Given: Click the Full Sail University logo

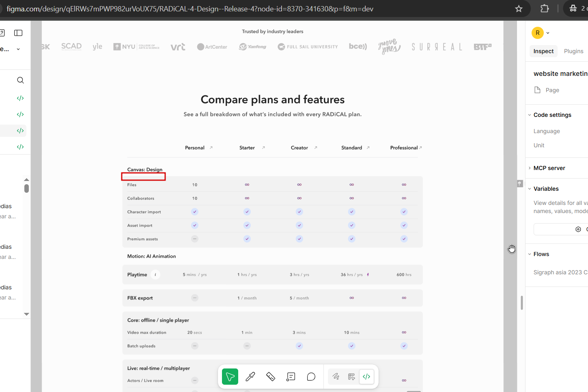Looking at the screenshot, I should 308,47.
